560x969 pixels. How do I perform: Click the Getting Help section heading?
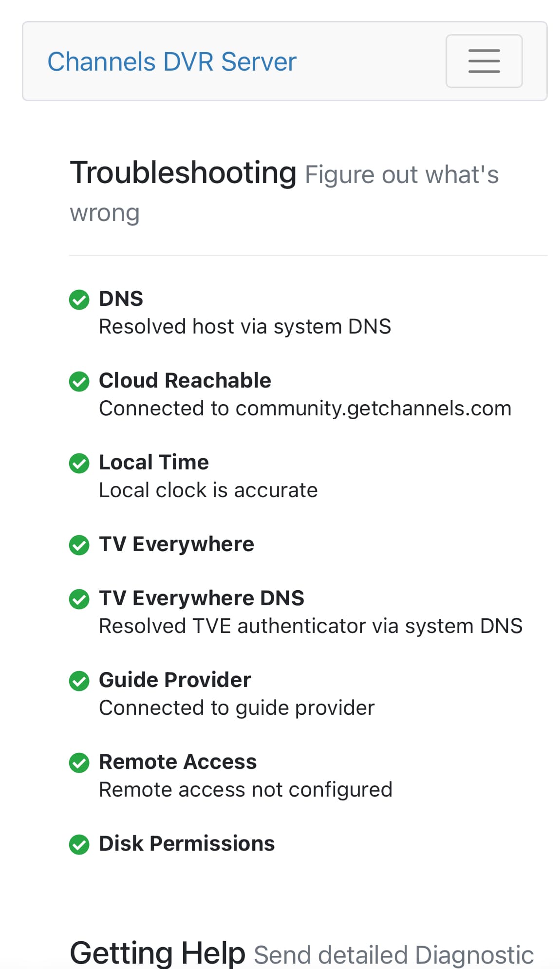157,952
